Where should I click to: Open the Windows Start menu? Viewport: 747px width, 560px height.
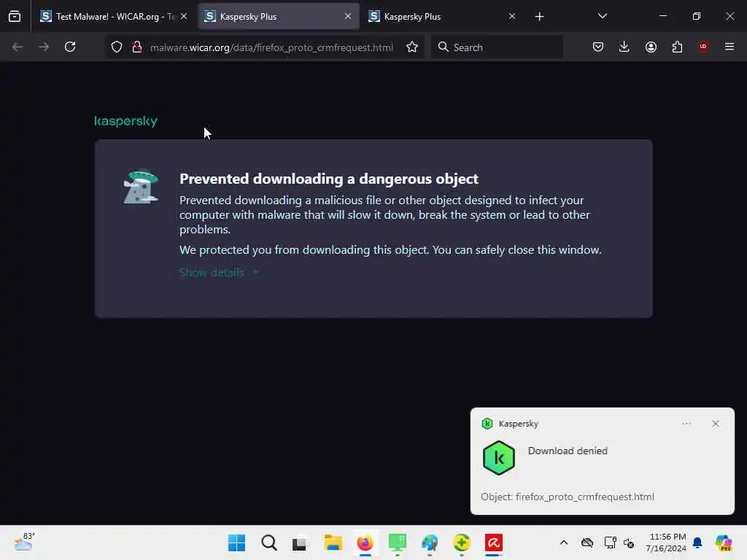coord(237,542)
